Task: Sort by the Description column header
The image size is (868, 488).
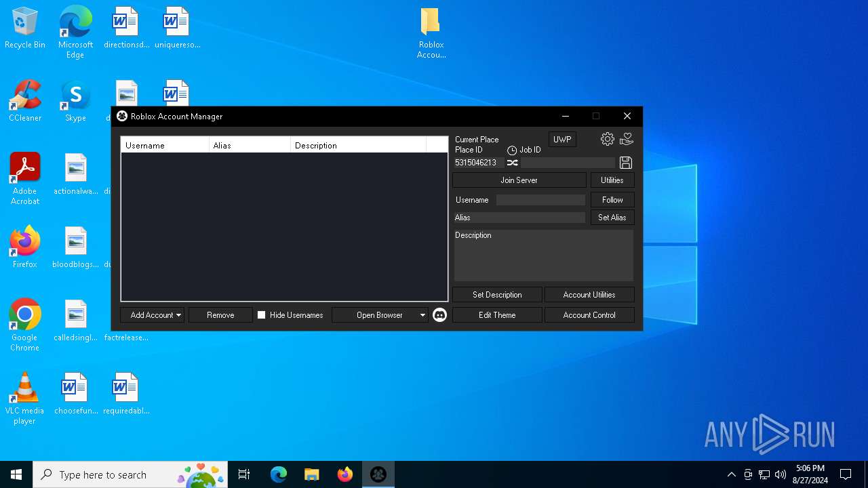Action: point(359,145)
